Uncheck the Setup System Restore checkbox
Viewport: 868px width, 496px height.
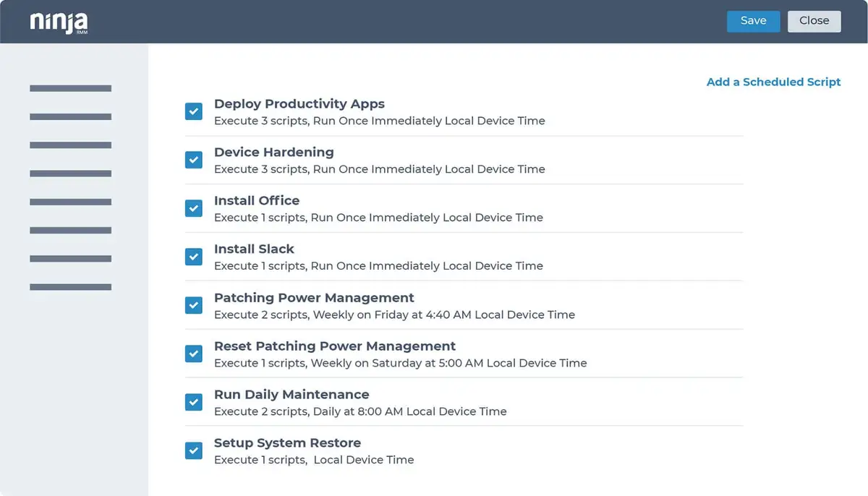click(x=193, y=450)
